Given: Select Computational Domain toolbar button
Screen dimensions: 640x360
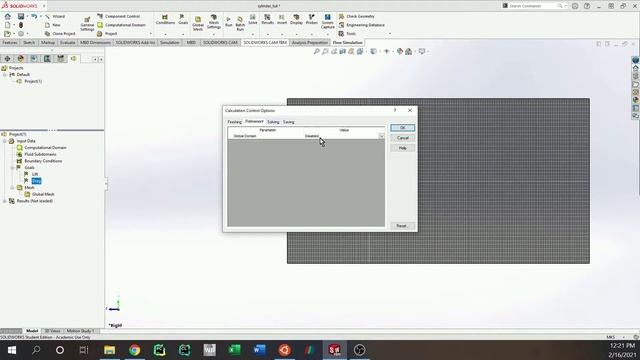Looking at the screenshot, I should [x=121, y=25].
